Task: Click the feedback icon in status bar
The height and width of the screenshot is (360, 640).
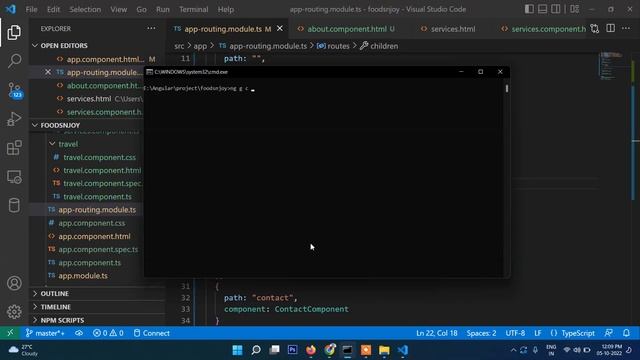Action: pyautogui.click(x=609, y=333)
